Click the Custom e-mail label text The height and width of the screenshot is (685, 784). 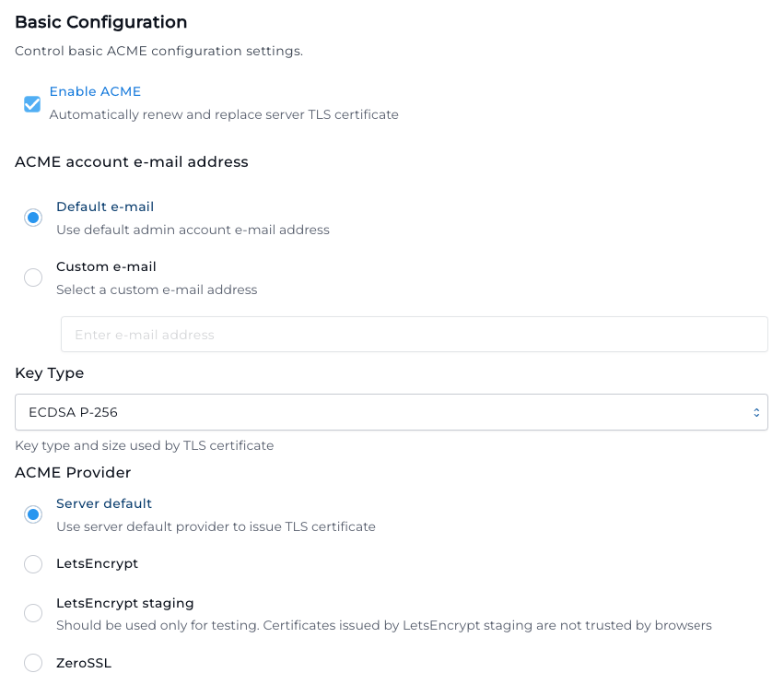click(x=106, y=266)
